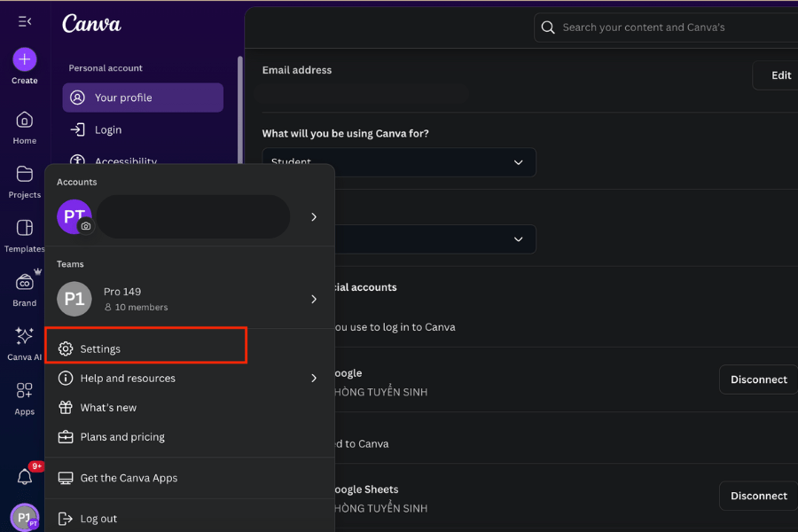The width and height of the screenshot is (798, 532).
Task: Click the Get the Canva Apps monitor icon
Action: pos(65,478)
